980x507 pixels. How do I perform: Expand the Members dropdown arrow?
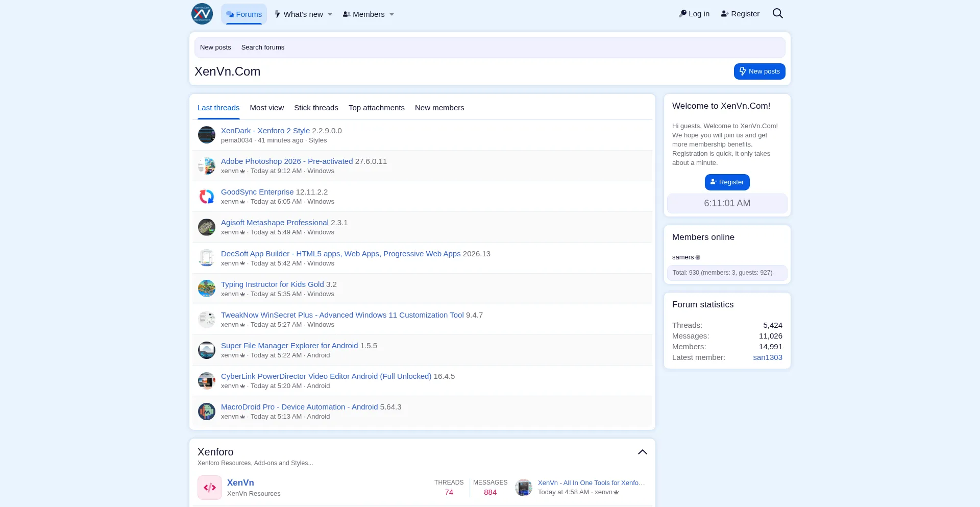click(x=392, y=14)
